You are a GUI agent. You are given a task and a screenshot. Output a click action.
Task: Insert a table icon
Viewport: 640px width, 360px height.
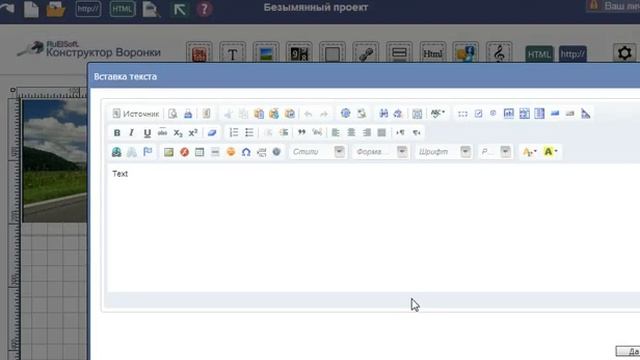point(199,152)
